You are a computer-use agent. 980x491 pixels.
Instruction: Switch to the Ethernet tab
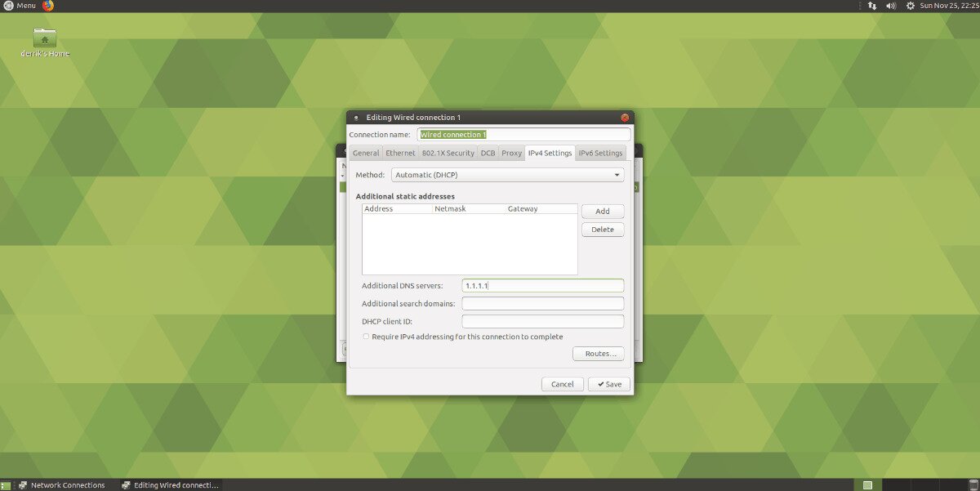coord(400,153)
